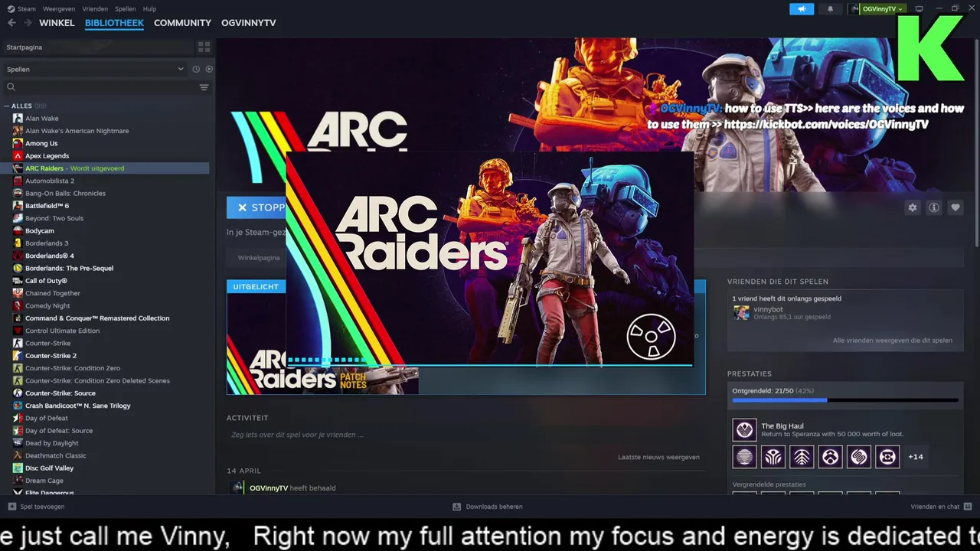Open advanced filter options icon
980x551 pixels.
click(204, 87)
